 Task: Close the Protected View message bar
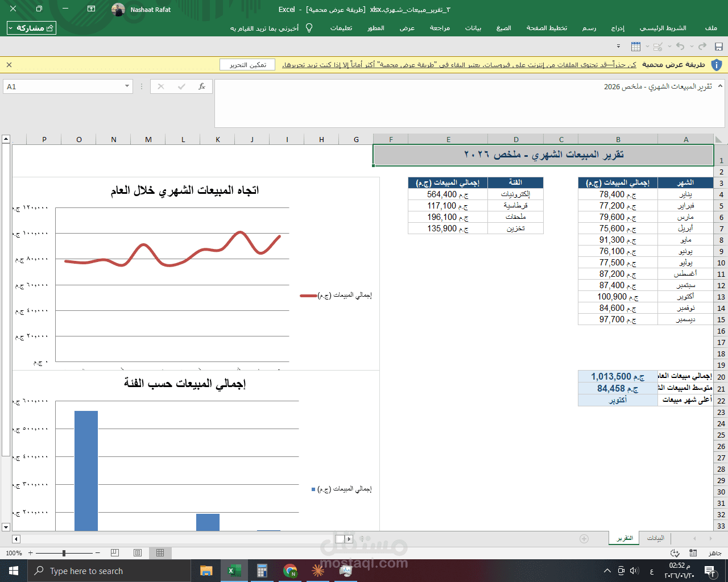9,65
